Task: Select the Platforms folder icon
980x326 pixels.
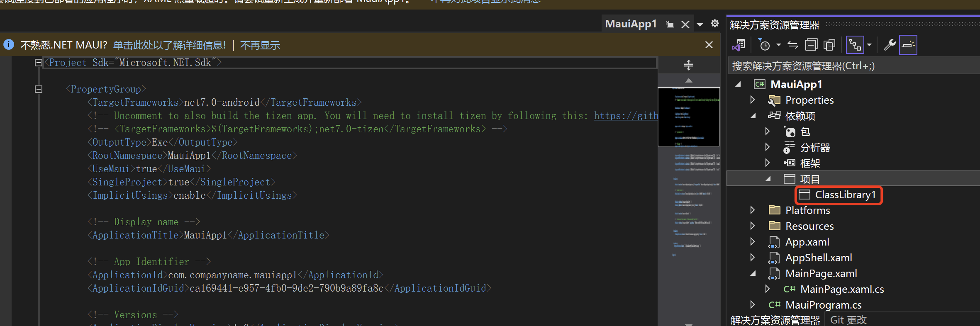Action: pos(775,210)
